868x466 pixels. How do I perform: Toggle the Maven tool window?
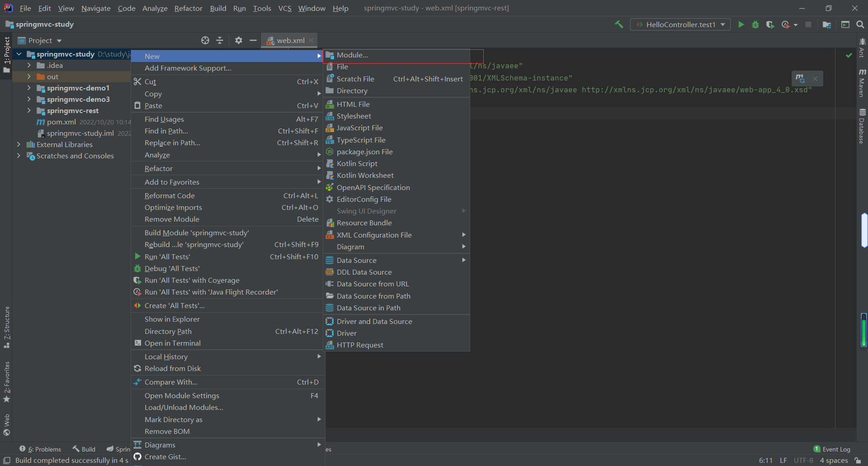click(862, 84)
